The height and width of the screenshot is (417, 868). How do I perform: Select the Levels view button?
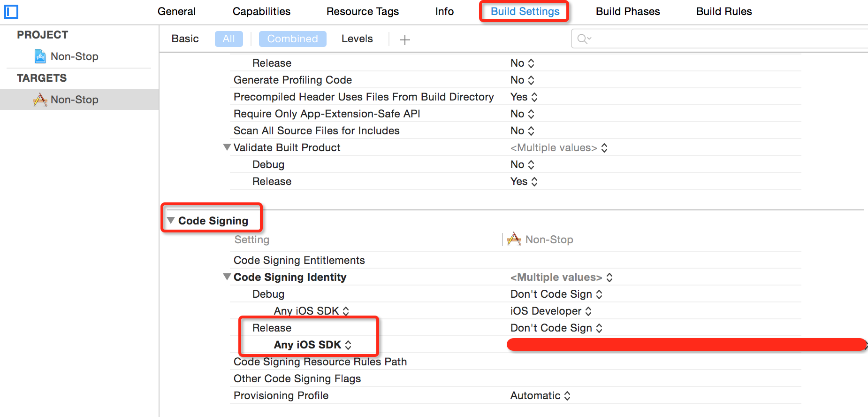(x=357, y=39)
